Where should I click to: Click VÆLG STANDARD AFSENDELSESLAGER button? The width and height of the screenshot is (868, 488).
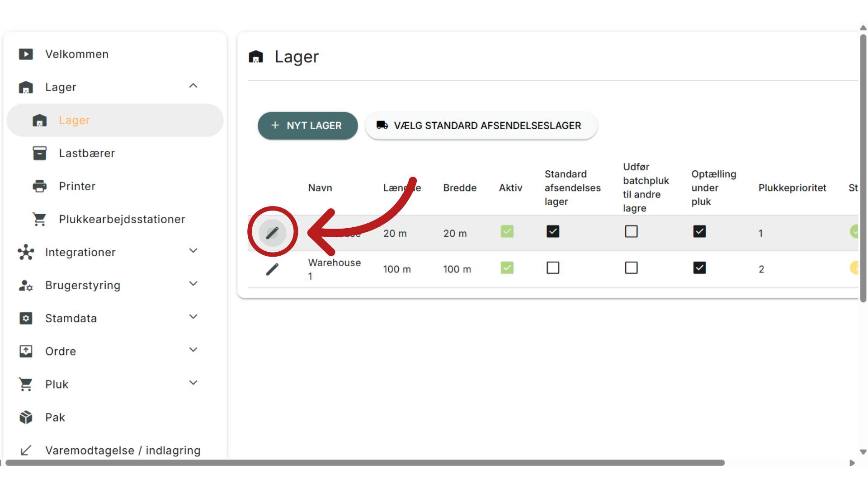pos(481,126)
